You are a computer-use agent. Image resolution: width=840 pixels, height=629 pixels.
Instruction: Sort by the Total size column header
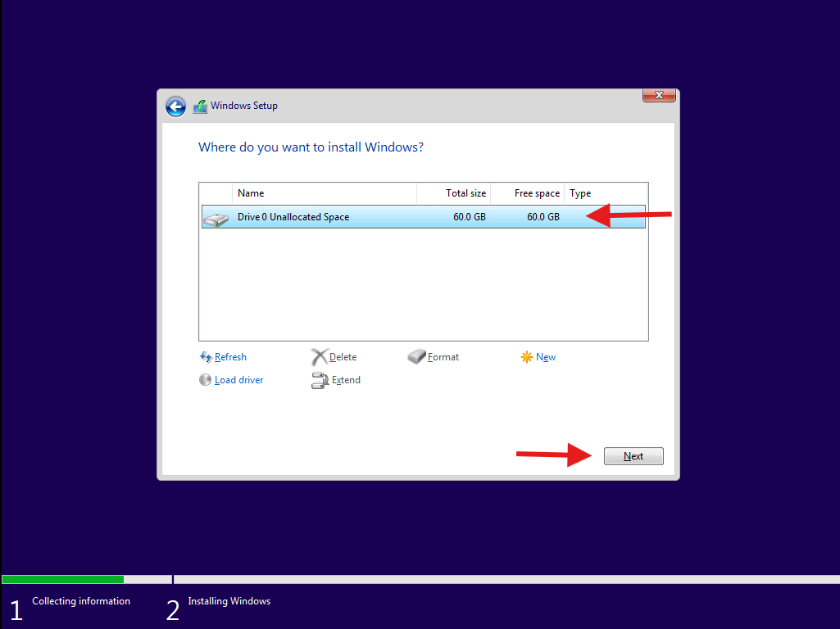453,193
